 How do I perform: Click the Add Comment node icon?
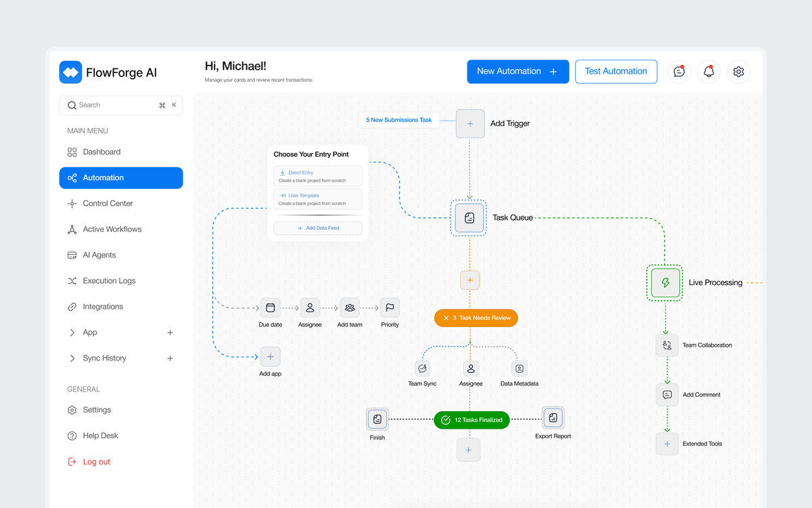667,394
